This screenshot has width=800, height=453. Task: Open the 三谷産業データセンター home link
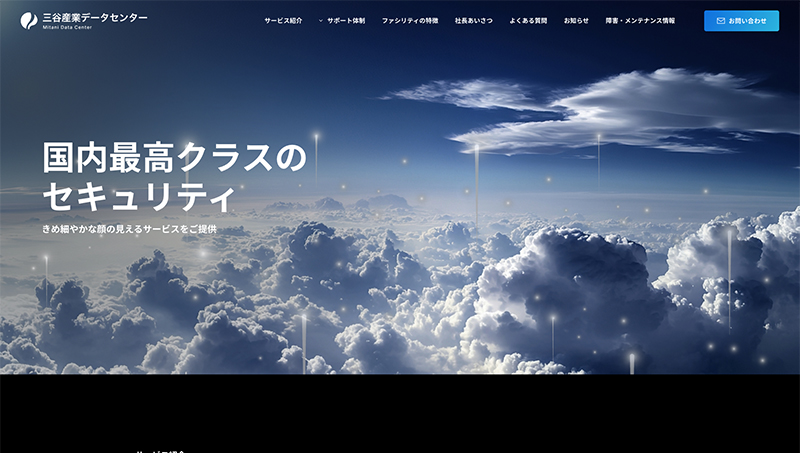tap(84, 20)
